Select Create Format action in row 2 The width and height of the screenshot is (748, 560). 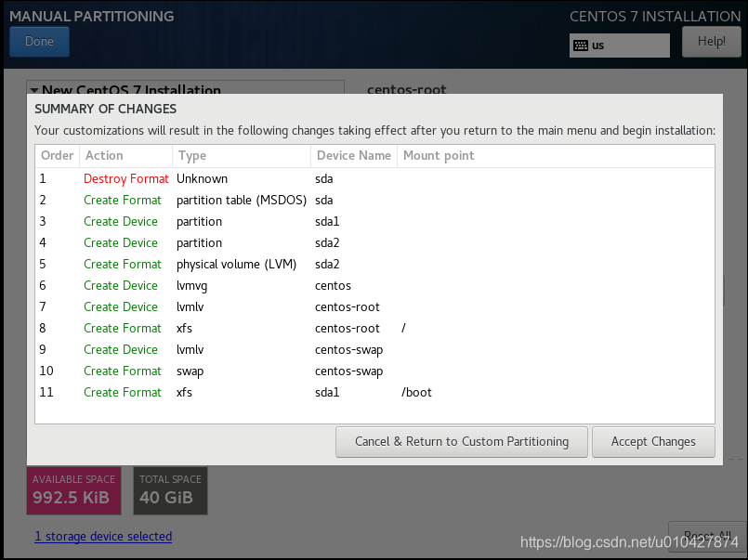coord(123,201)
